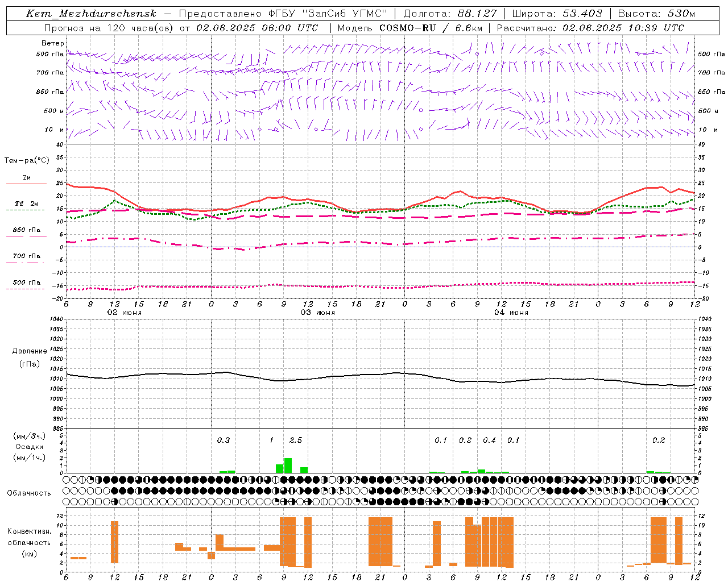Screen dimensions: 728x582
Task: Click the Td 2м dew point legend entry
Action: 26,203
